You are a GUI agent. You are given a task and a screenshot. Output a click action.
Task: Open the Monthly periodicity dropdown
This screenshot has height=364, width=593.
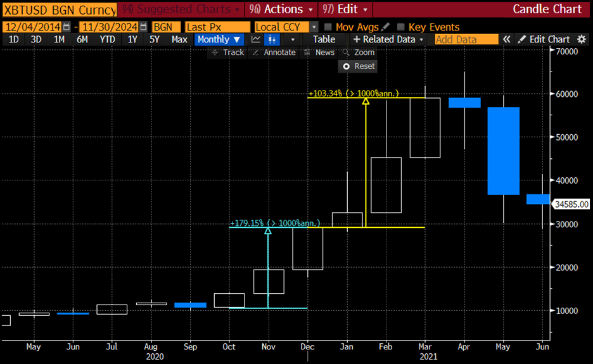coord(219,39)
